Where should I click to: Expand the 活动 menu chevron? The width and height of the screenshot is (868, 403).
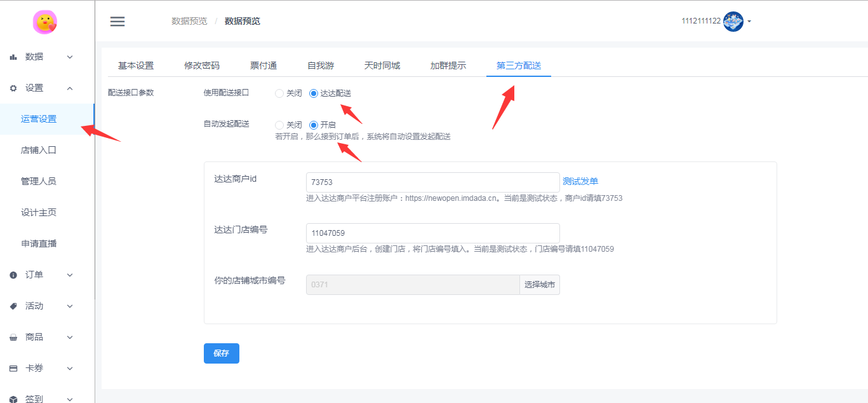tap(70, 306)
